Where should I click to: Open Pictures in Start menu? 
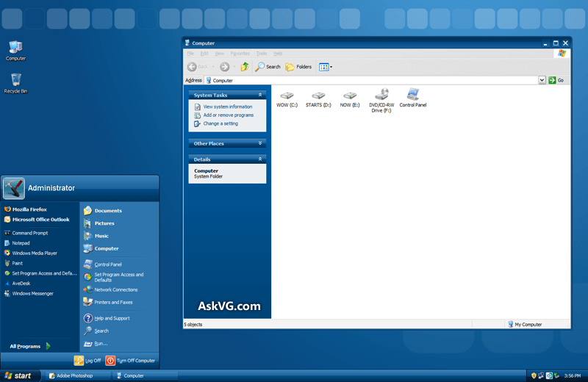point(99,223)
